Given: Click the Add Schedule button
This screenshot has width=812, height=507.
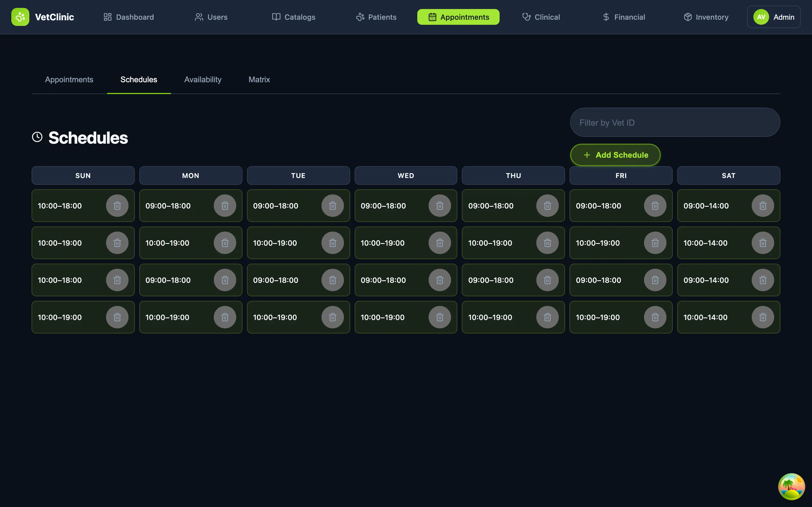Looking at the screenshot, I should pos(615,155).
